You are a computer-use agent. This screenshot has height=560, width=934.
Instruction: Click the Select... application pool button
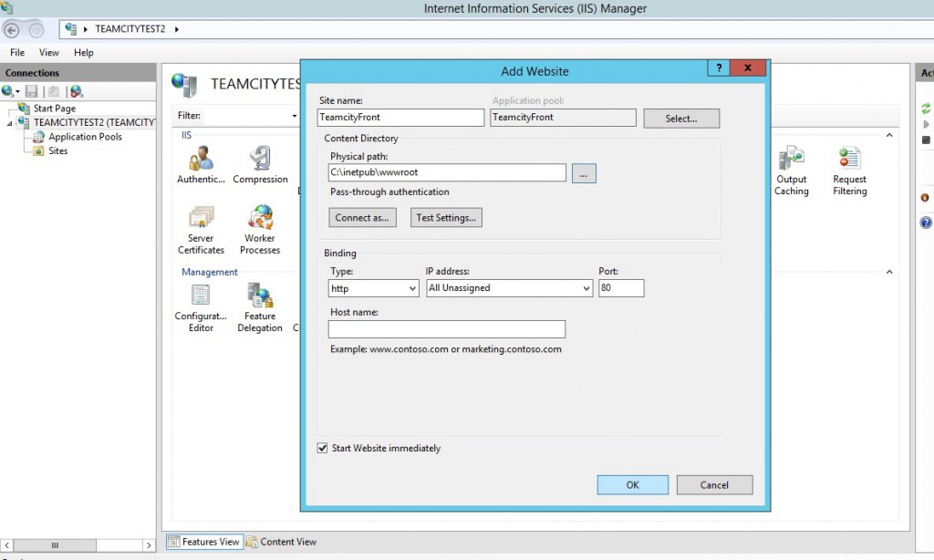pos(681,119)
